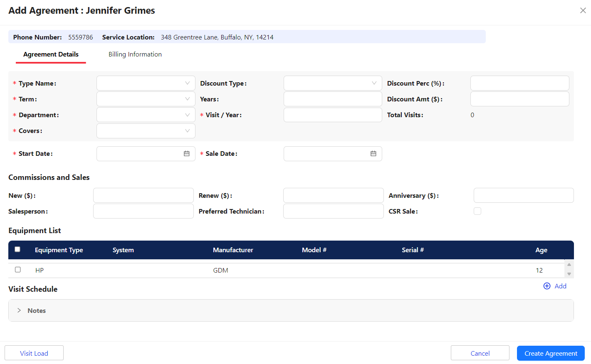
Task: Click the age value 12 cell
Action: click(x=539, y=271)
